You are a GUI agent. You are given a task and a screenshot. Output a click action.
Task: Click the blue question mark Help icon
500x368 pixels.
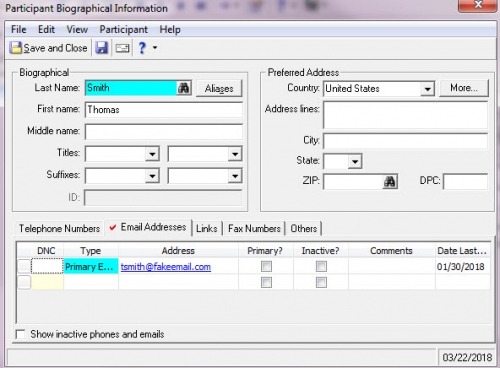click(x=142, y=48)
